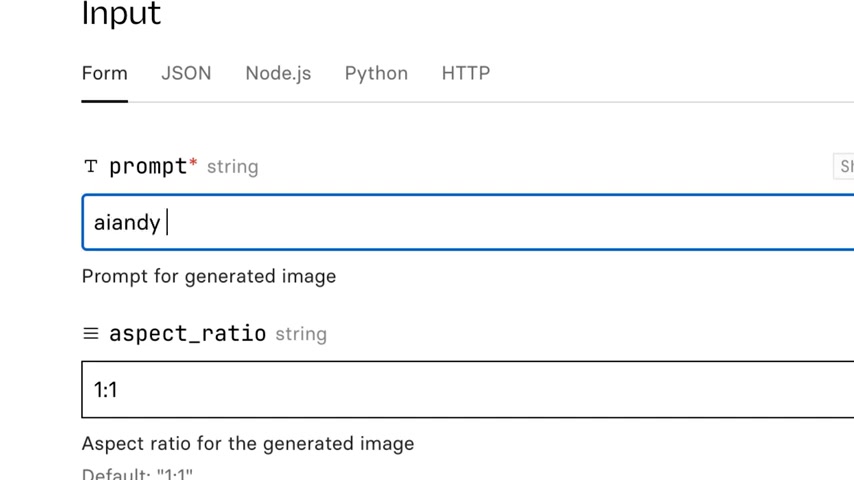Select the Node.js tab
Viewport: 854px width, 480px height.
point(278,74)
